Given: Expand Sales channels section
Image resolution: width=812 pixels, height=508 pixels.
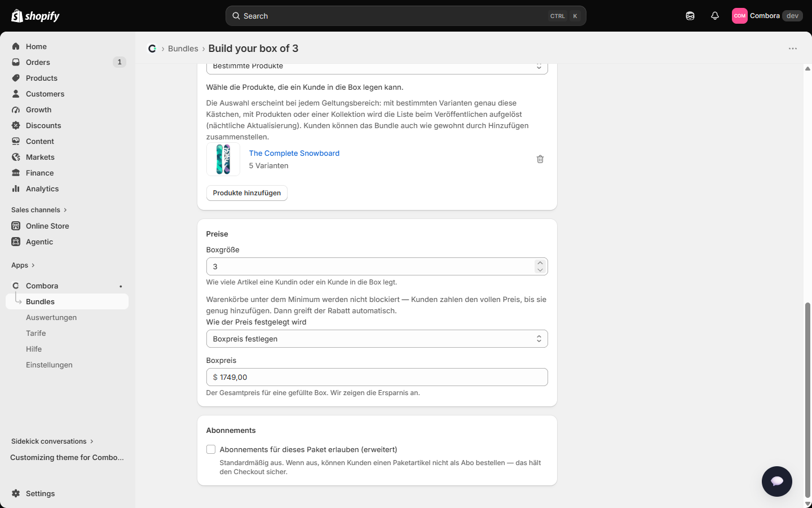Looking at the screenshot, I should pyautogui.click(x=39, y=210).
